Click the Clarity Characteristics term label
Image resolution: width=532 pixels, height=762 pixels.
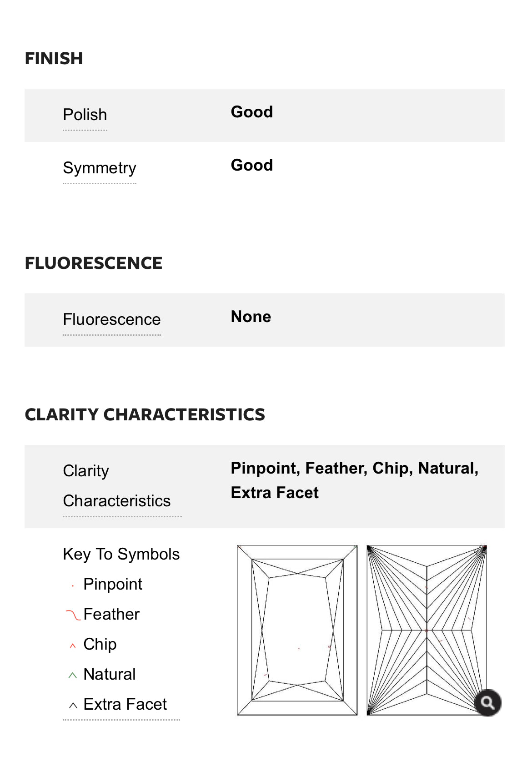point(117,486)
